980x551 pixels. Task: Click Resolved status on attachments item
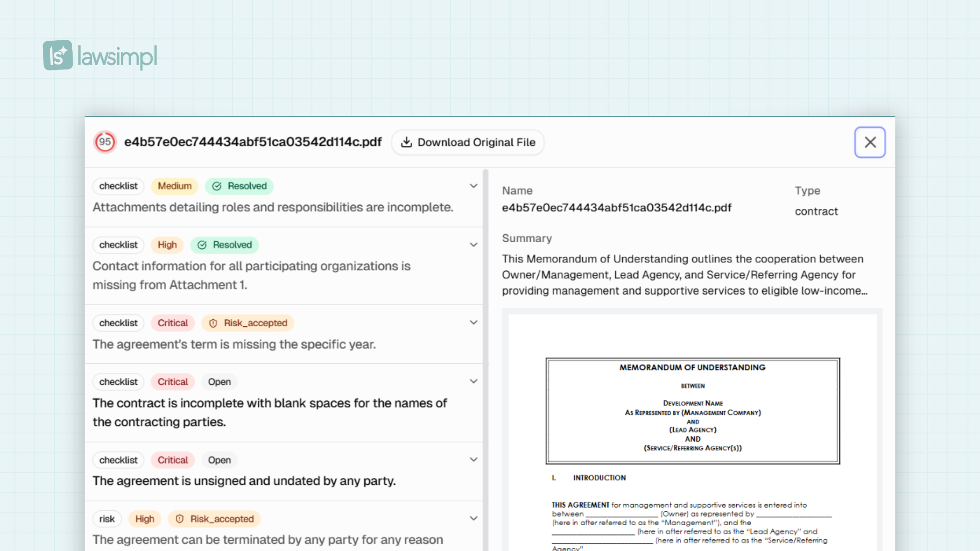(239, 186)
